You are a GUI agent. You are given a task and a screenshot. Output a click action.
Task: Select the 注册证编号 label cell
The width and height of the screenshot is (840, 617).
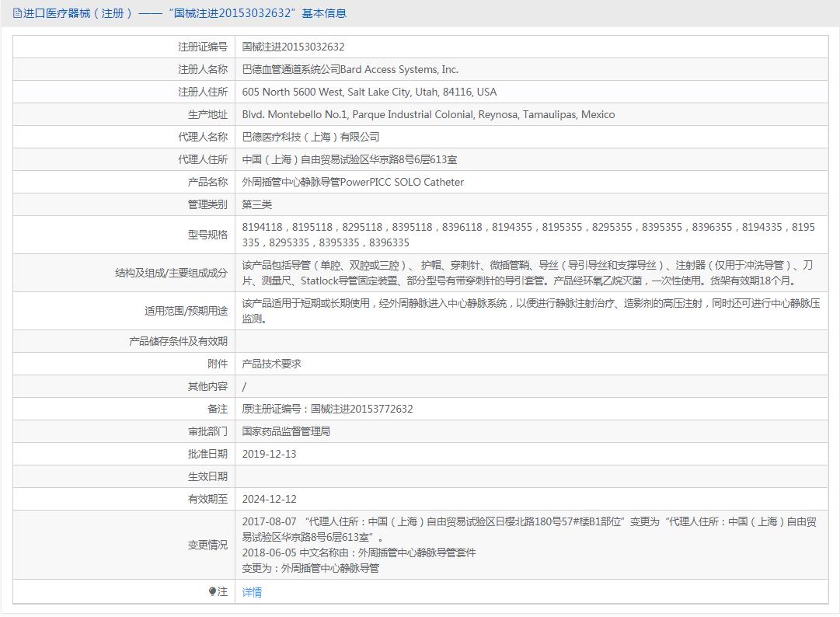pyautogui.click(x=203, y=47)
